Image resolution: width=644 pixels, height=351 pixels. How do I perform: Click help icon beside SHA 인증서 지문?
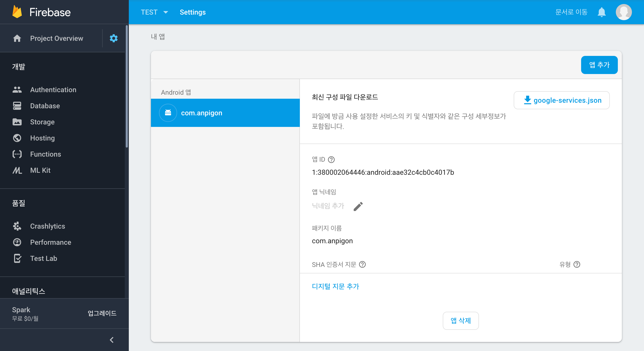coord(362,264)
